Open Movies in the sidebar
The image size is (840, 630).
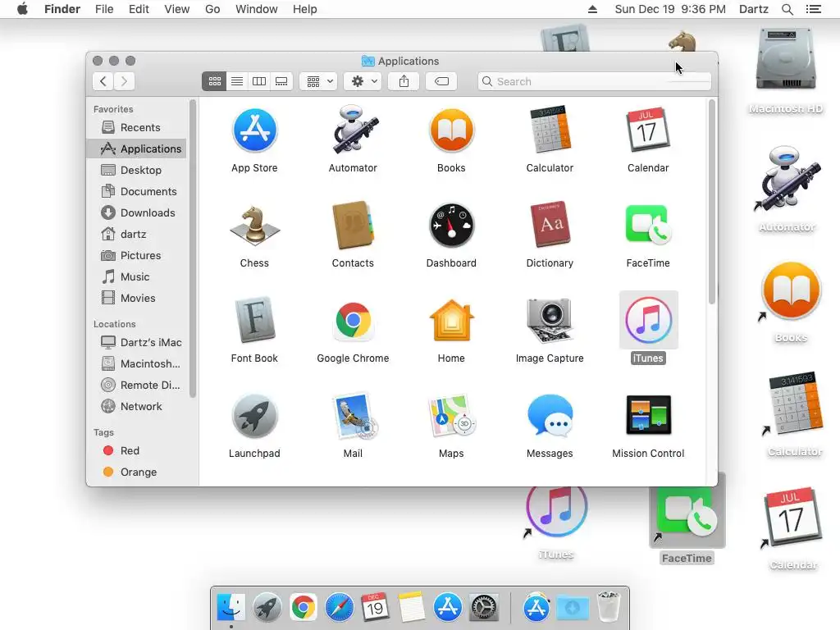(137, 299)
